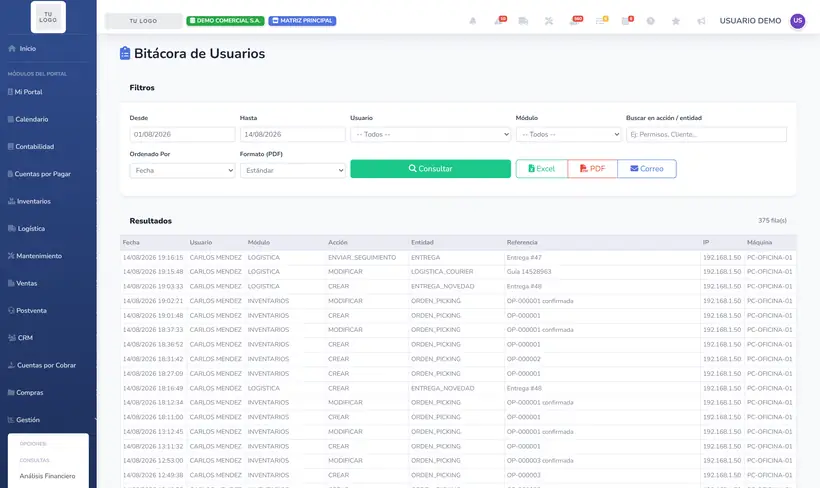This screenshot has width=820, height=488.
Task: Export results with the Excel button
Action: pos(541,168)
